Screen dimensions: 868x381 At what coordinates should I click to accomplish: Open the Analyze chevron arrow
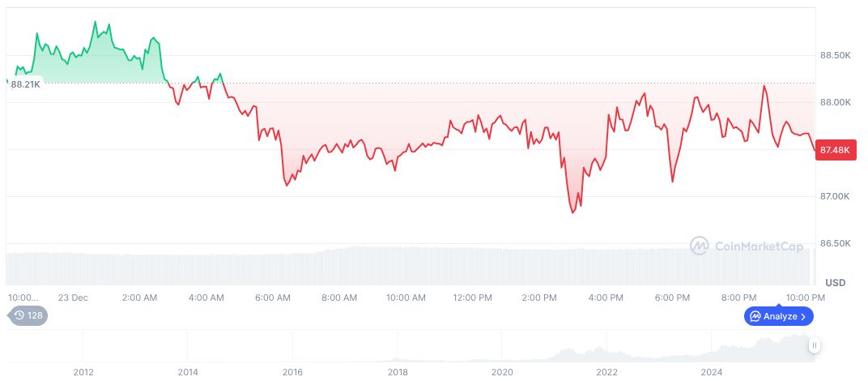point(803,316)
